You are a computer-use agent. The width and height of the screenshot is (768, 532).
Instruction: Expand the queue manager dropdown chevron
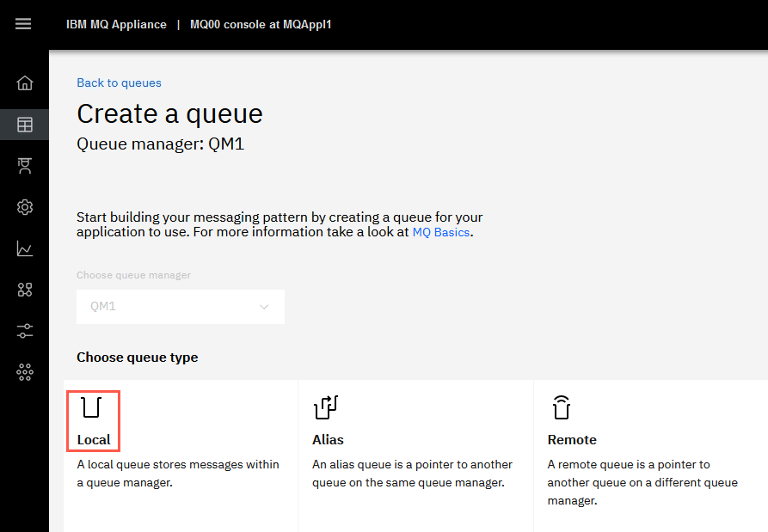pyautogui.click(x=264, y=307)
